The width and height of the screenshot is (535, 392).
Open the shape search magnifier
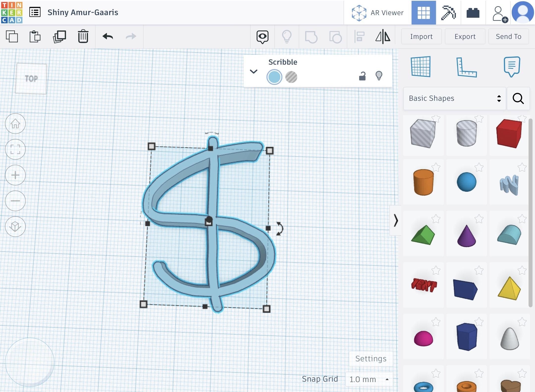(518, 99)
